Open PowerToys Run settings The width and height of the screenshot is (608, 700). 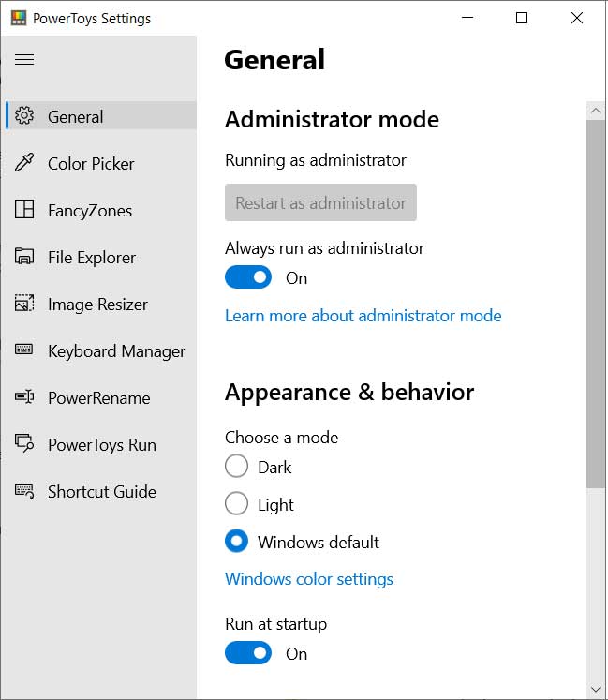click(101, 444)
